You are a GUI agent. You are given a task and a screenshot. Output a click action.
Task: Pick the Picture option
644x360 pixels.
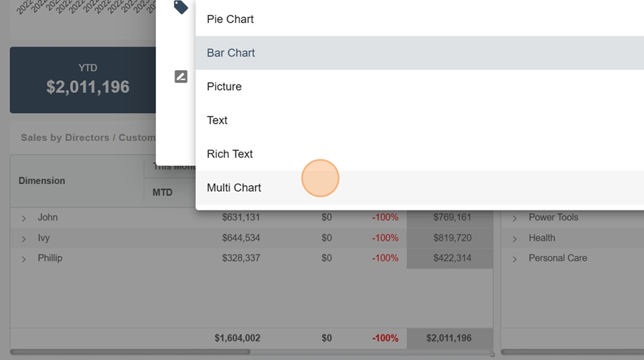tap(224, 87)
